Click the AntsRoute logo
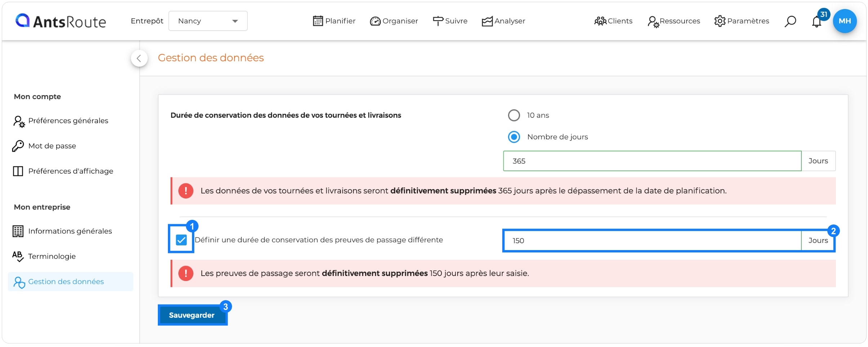This screenshot has height=347, width=868. [x=61, y=21]
